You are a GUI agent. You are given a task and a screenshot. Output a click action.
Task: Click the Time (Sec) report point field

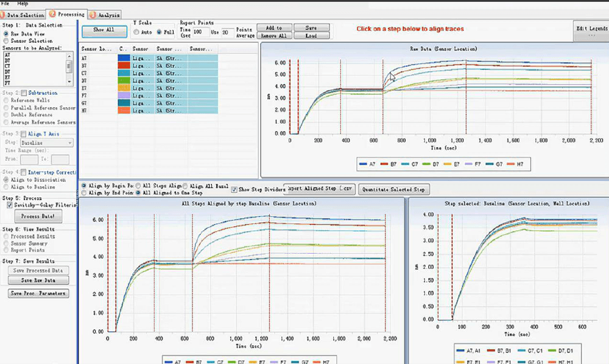[201, 32]
